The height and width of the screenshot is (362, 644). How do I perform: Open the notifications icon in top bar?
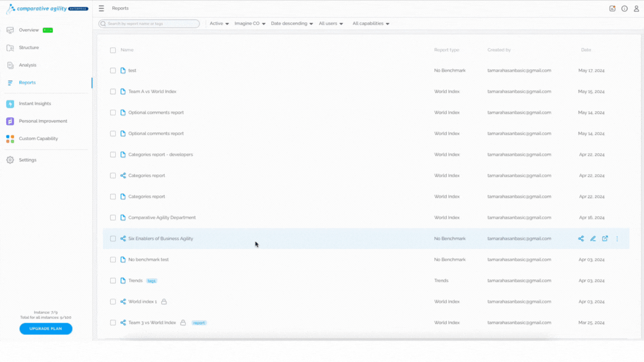pyautogui.click(x=612, y=8)
